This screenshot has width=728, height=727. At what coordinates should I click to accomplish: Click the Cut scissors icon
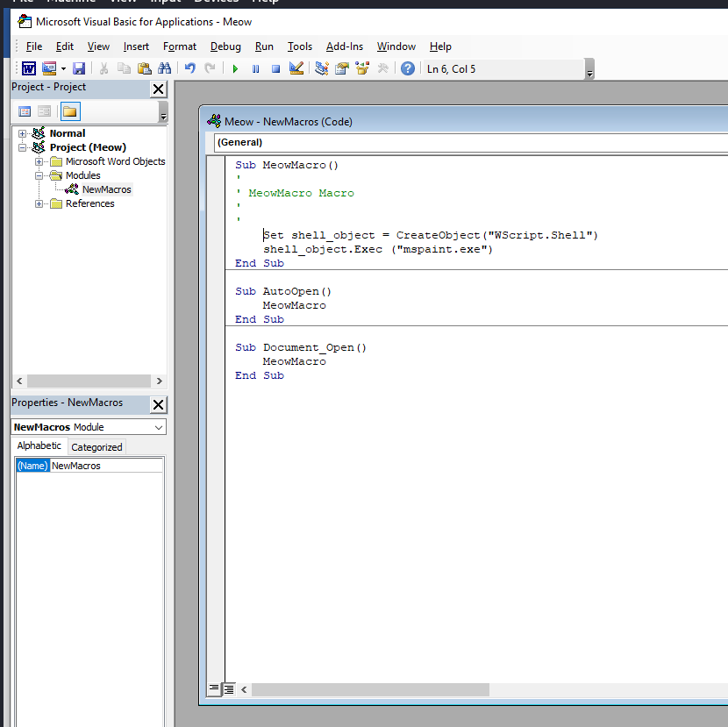point(103,68)
